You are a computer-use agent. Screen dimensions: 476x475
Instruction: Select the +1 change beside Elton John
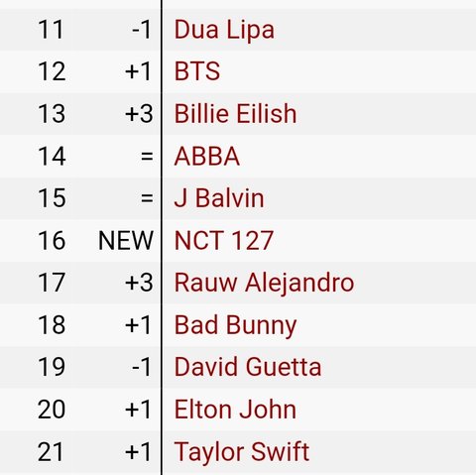(x=138, y=410)
